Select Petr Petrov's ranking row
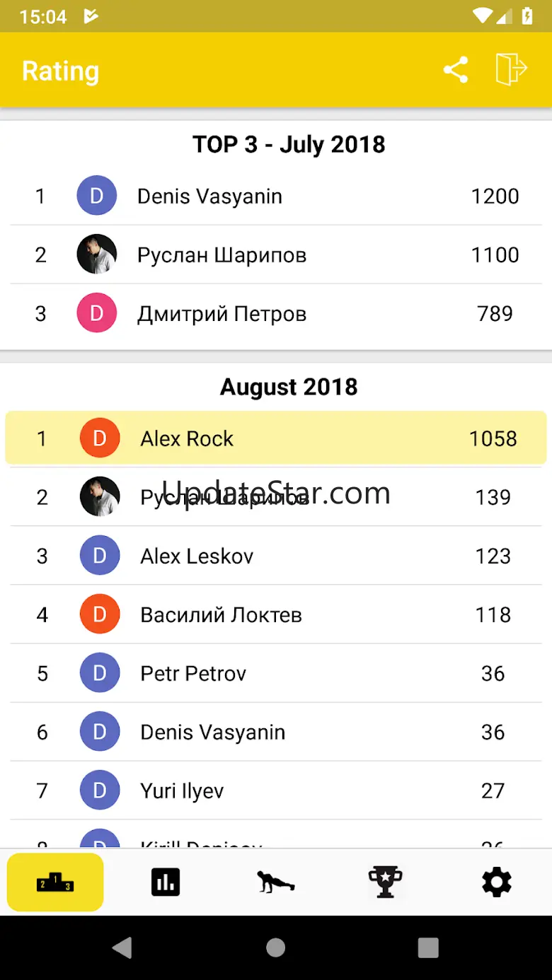 coord(276,673)
